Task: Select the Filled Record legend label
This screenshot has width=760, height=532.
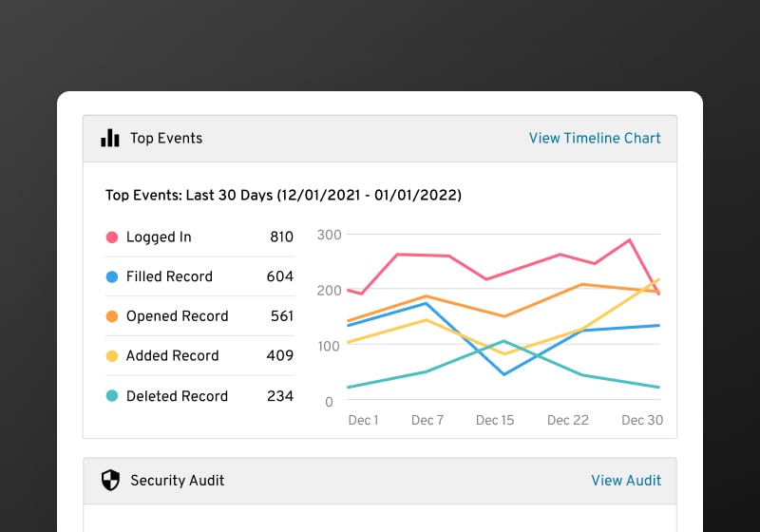Action: click(169, 277)
